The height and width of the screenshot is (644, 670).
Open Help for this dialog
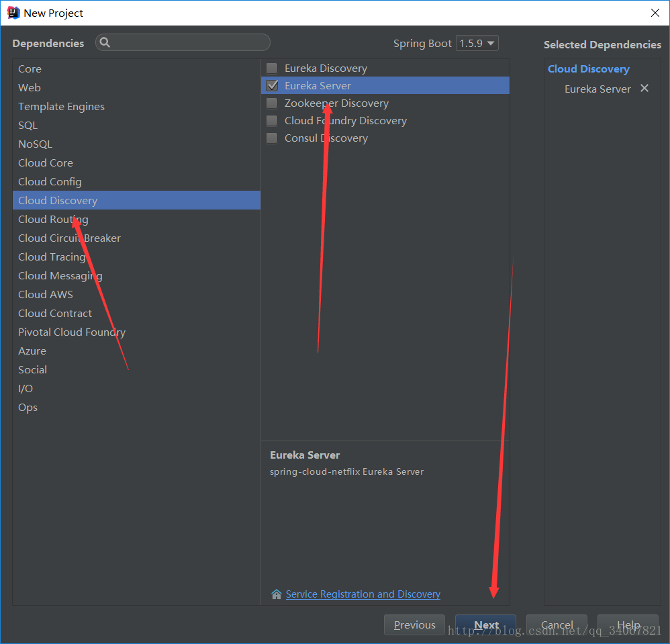point(628,625)
